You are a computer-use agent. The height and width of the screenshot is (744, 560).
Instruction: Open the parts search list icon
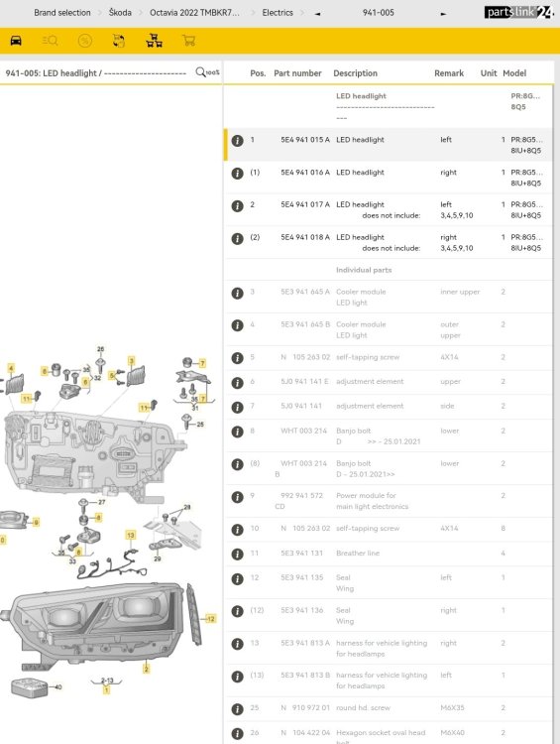(x=50, y=41)
